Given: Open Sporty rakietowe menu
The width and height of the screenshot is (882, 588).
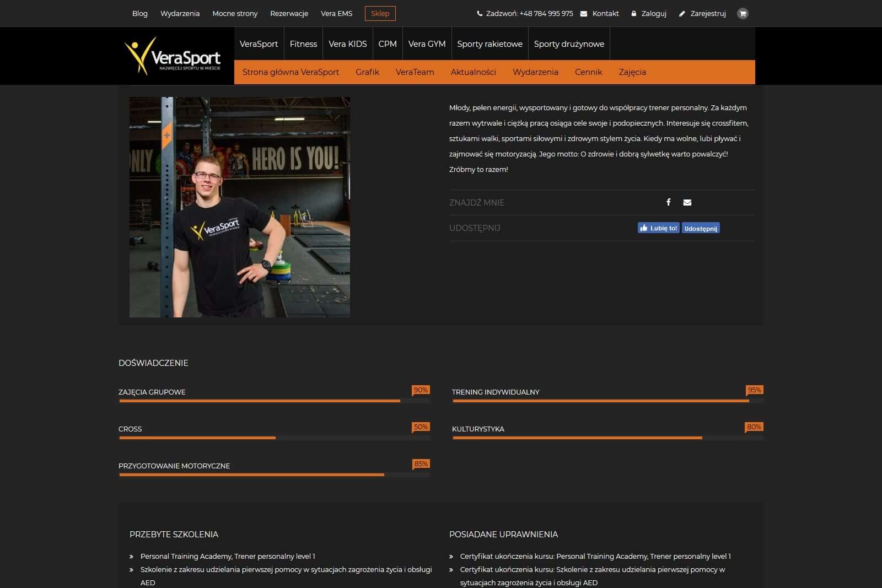Looking at the screenshot, I should coord(490,44).
